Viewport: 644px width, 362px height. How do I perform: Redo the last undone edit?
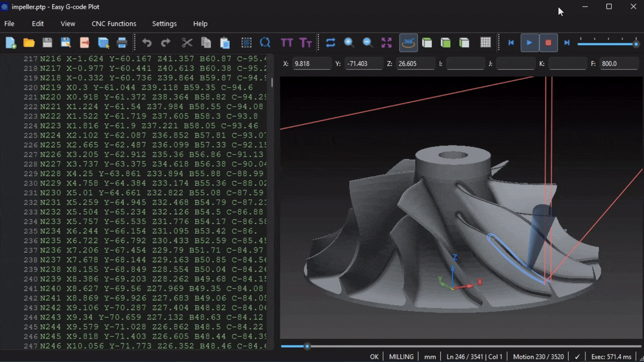166,43
